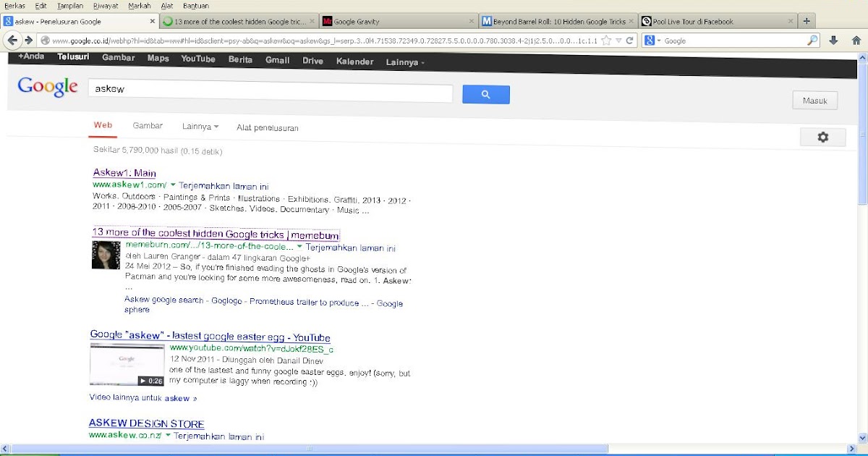Open Maps in the Google bar
Screen dimensions: 868x456
tap(158, 59)
